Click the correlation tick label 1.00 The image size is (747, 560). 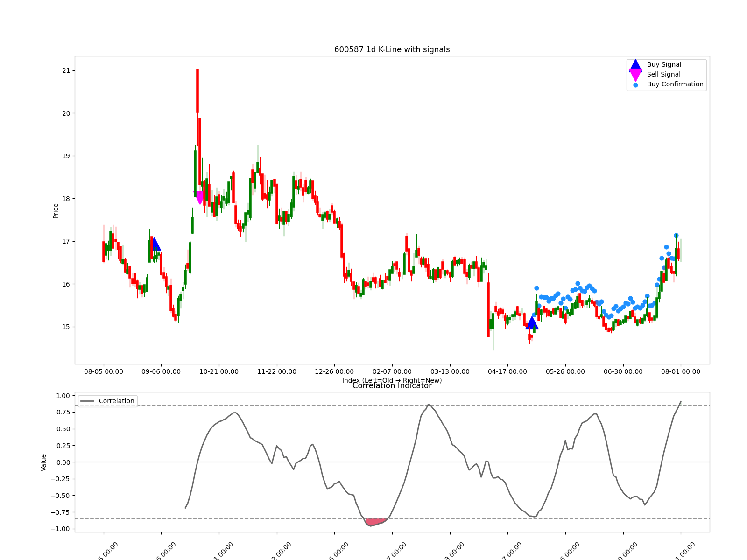click(63, 396)
